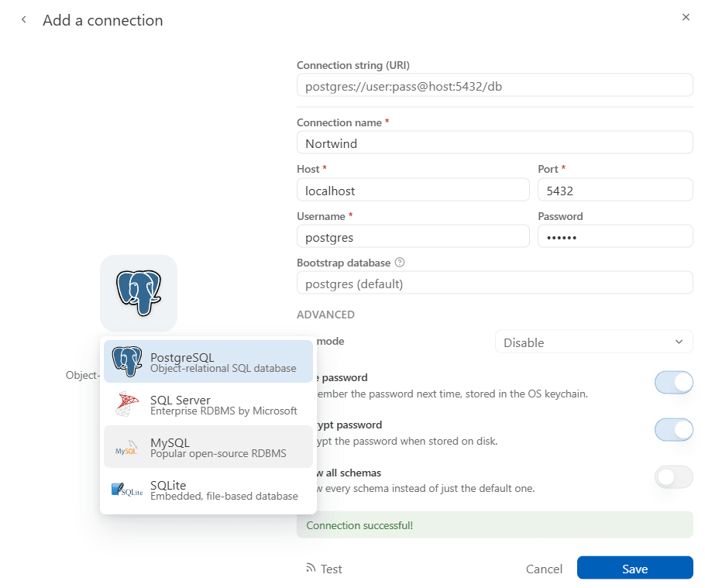Click the Test button

(x=324, y=569)
